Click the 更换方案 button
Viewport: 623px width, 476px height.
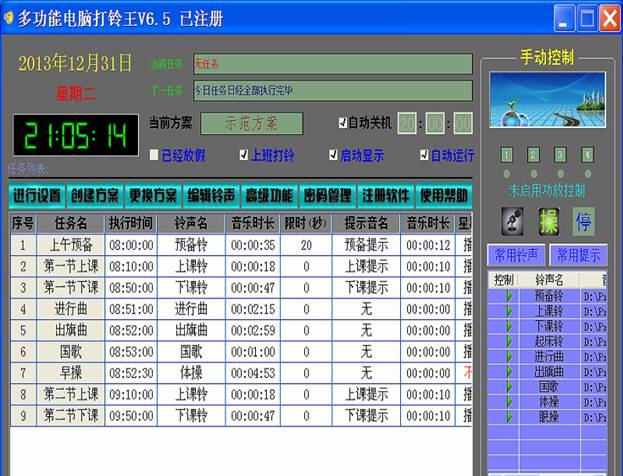153,196
